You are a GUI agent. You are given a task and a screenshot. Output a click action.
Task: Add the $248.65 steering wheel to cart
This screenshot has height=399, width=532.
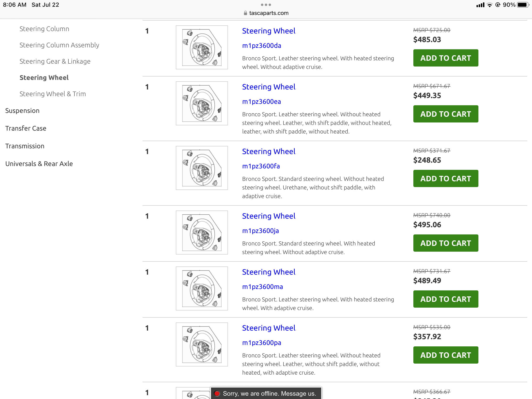445,178
